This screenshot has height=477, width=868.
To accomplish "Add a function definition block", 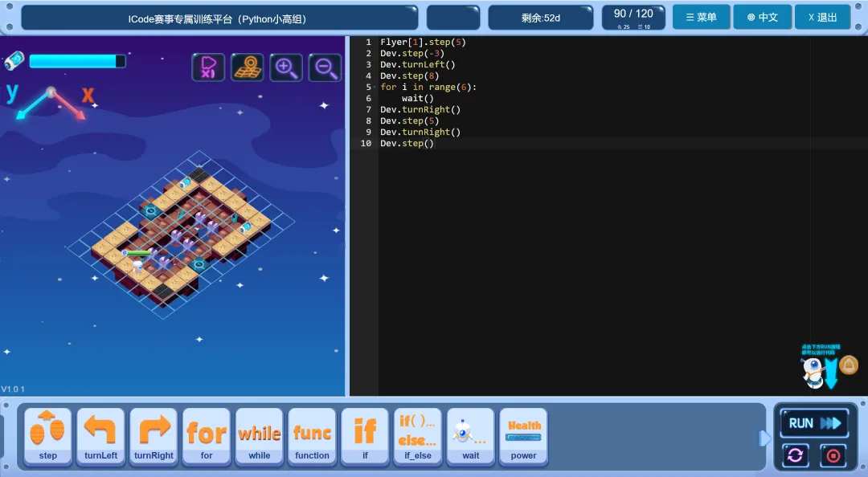I will pyautogui.click(x=312, y=437).
